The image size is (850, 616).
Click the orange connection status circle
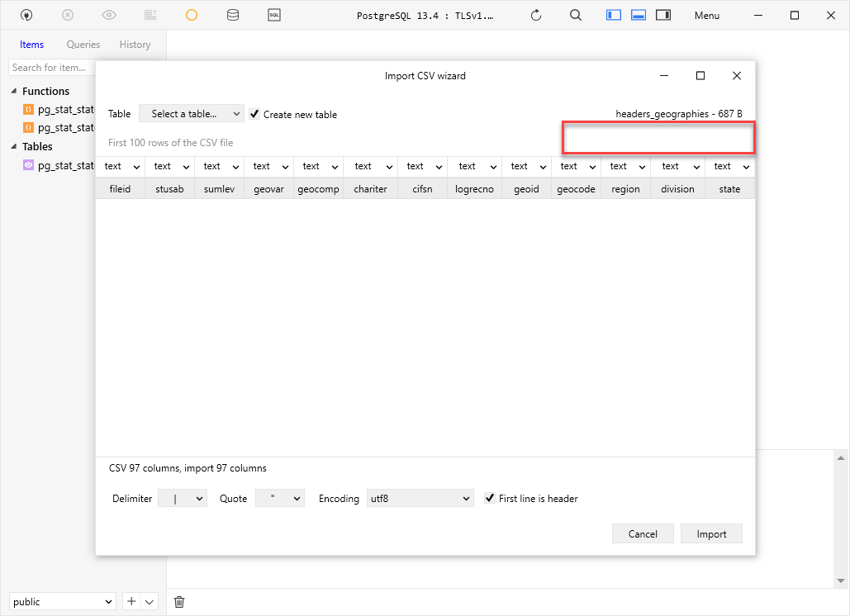[192, 15]
